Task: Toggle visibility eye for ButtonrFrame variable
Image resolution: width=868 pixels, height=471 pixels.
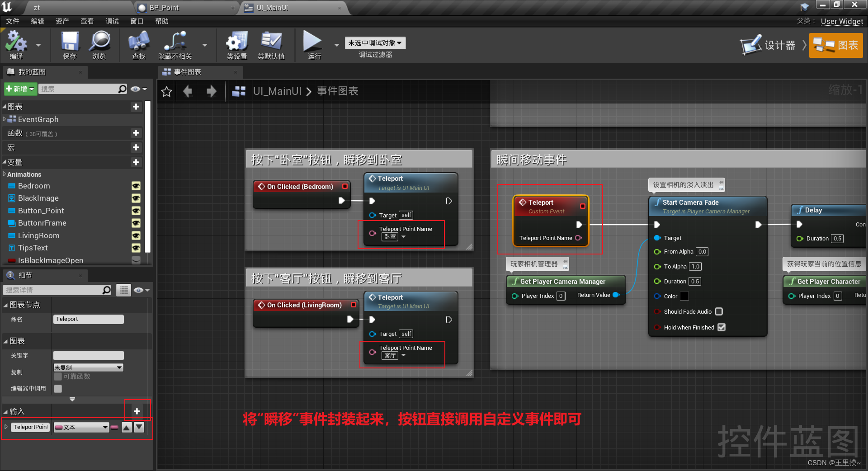Action: click(136, 223)
